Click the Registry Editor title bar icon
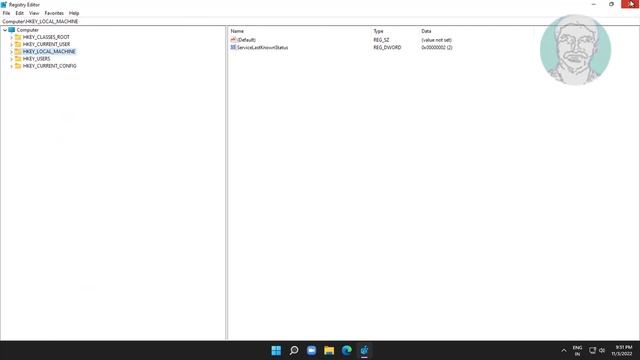640x360 pixels. [4, 4]
